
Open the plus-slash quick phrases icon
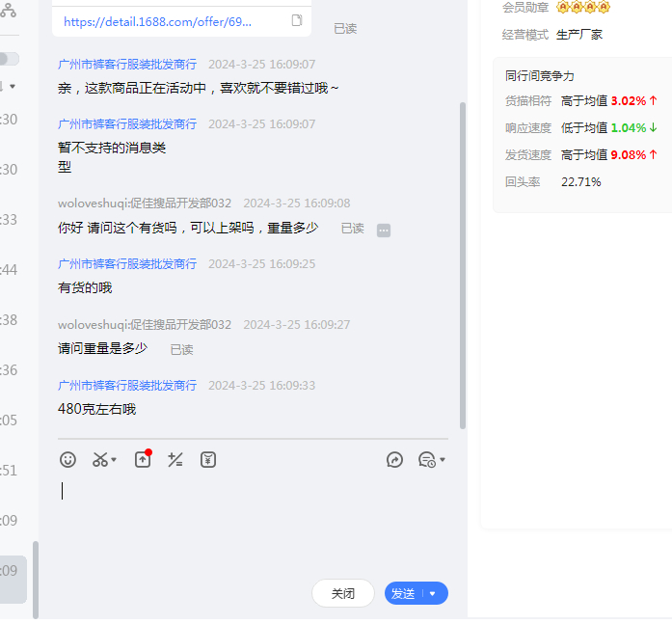pos(175,460)
